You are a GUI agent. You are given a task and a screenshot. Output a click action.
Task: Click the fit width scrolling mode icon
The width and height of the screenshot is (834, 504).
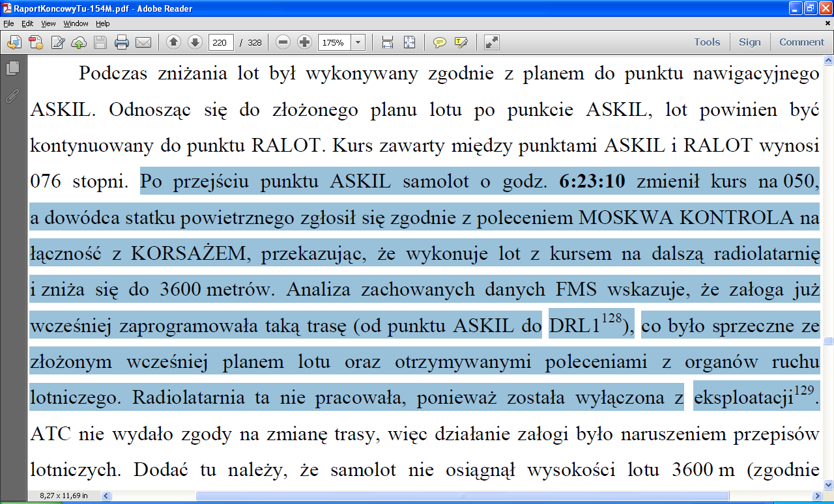point(388,42)
